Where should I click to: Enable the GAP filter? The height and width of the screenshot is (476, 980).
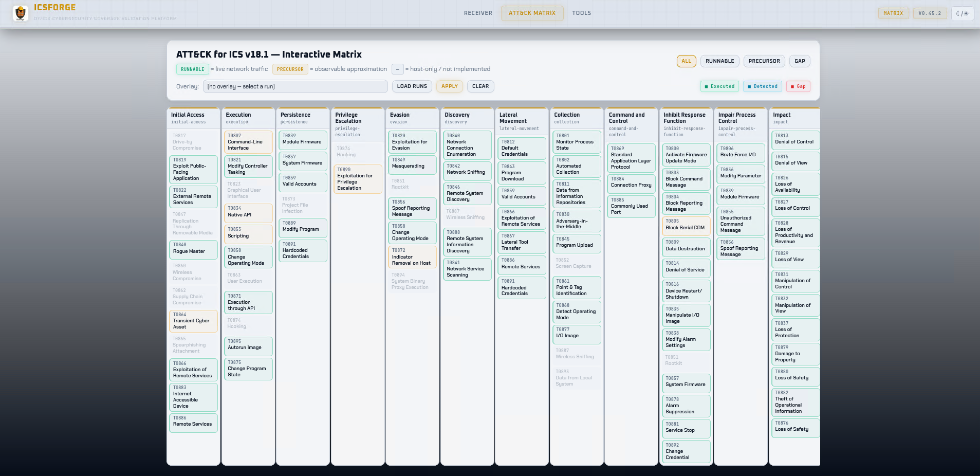click(799, 61)
